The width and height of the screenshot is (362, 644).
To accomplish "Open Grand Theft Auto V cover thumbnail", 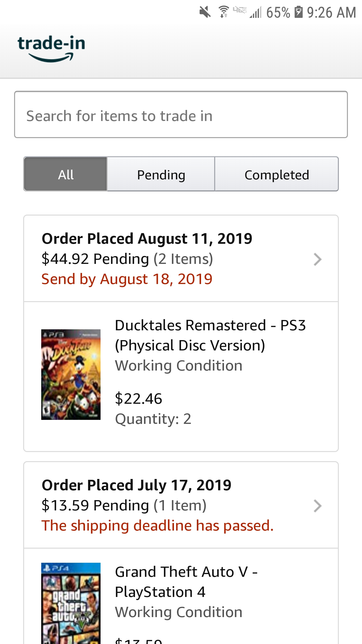I will (71, 603).
